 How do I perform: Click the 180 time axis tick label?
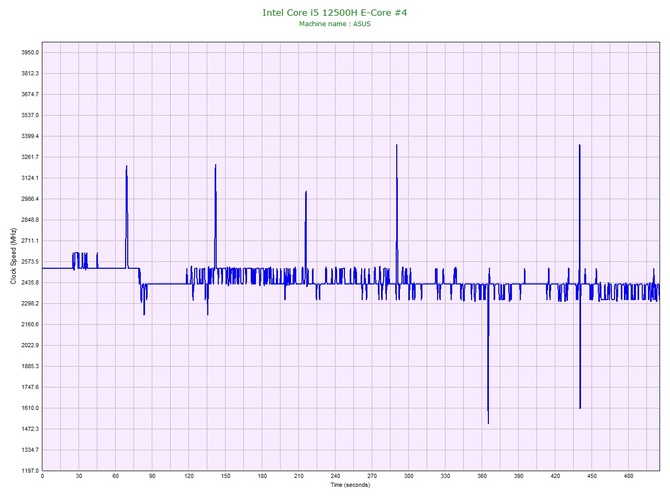pyautogui.click(x=262, y=476)
